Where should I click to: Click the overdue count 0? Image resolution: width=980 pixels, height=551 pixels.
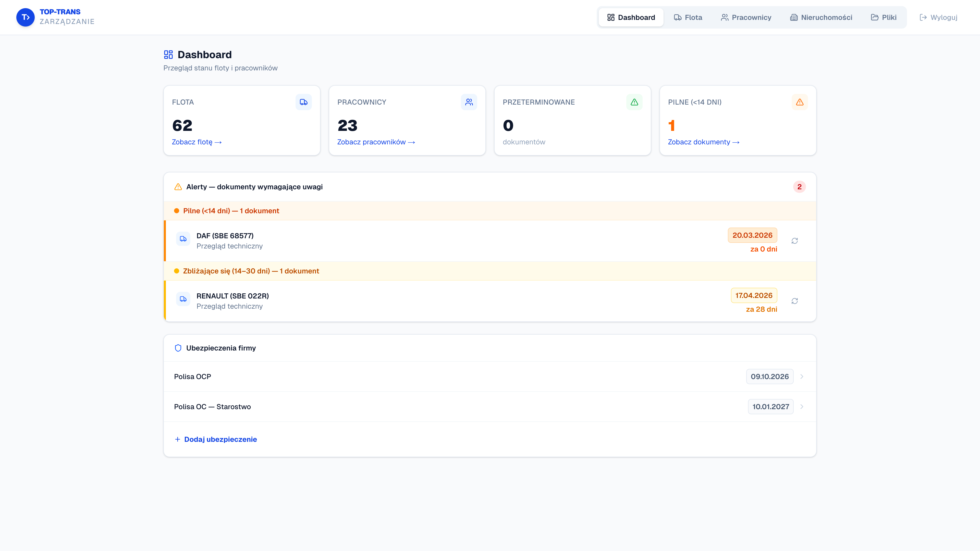[508, 126]
